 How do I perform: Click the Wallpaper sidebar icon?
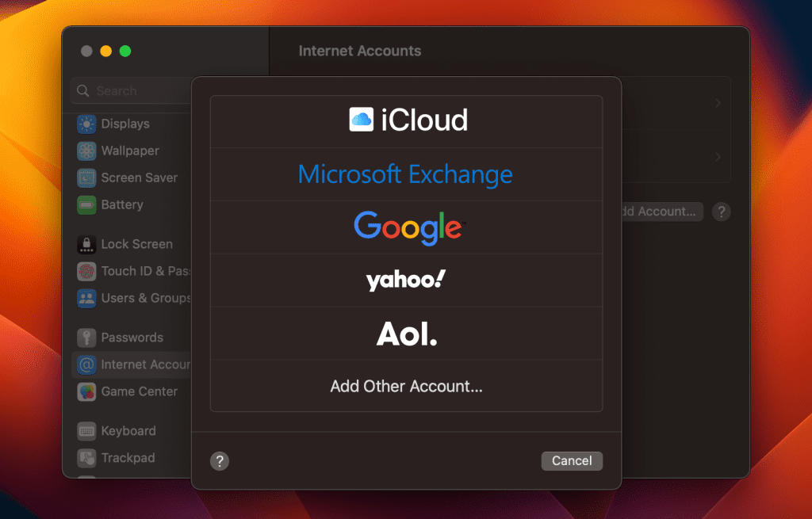(x=86, y=151)
